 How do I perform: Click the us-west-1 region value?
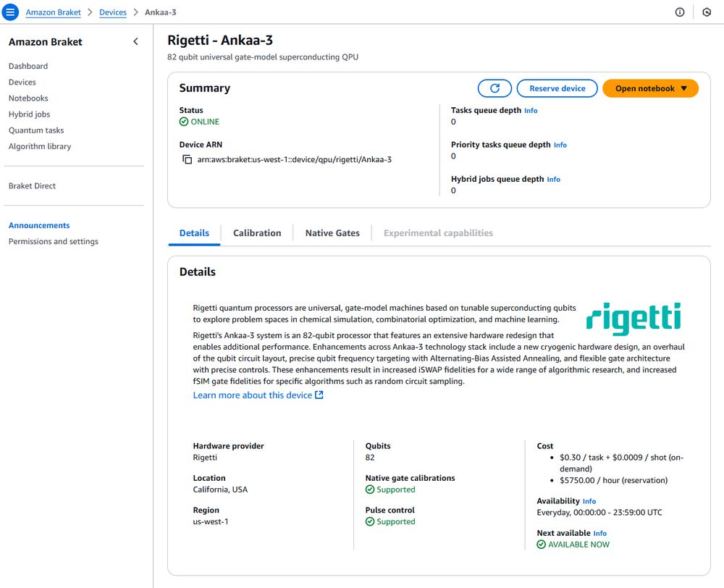[211, 521]
